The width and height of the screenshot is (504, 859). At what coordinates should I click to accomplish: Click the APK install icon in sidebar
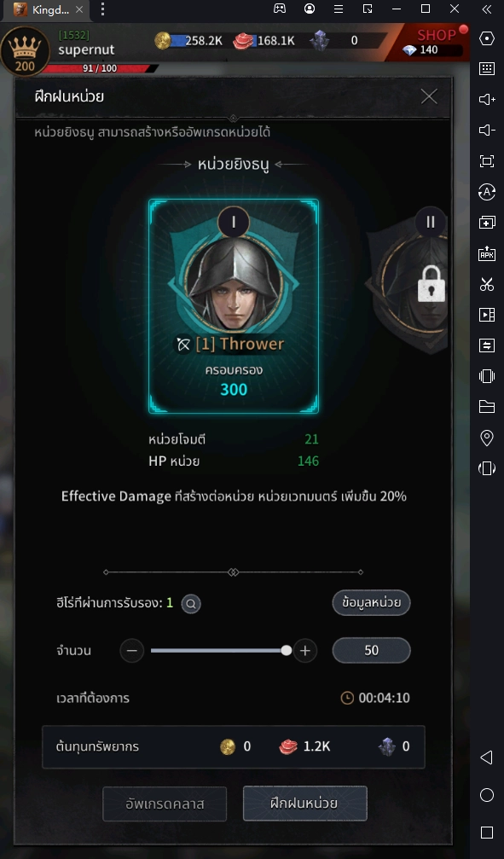coord(486,253)
